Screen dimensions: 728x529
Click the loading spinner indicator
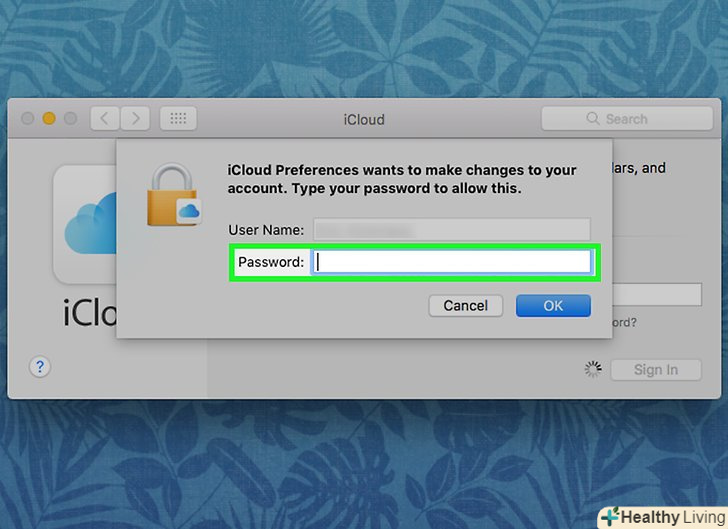pos(593,369)
